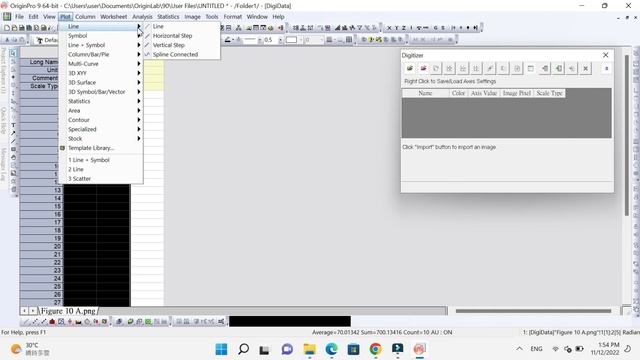Open the Default font dropdown in the format toolbar

[x=48, y=40]
